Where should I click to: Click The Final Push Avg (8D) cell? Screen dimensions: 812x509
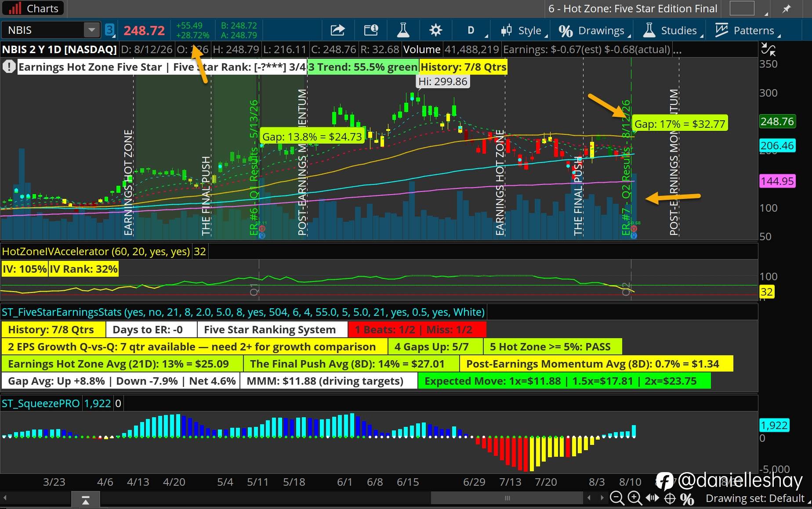click(352, 364)
